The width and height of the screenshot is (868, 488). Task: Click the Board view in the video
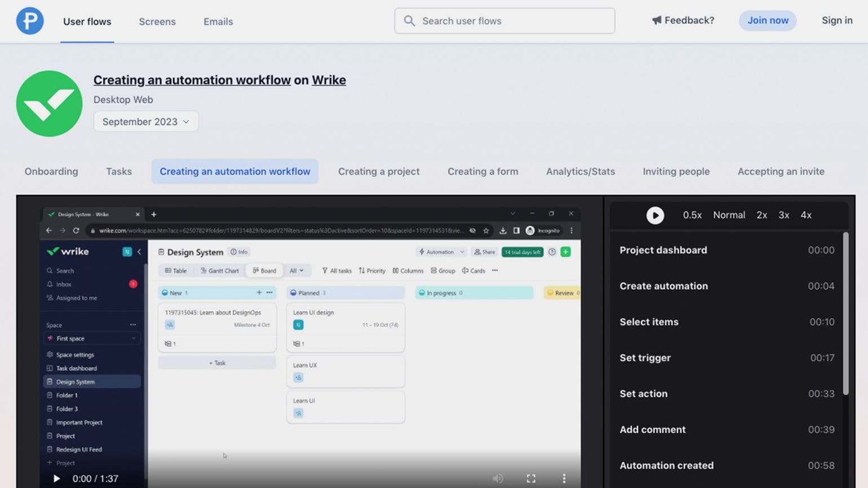click(264, 270)
